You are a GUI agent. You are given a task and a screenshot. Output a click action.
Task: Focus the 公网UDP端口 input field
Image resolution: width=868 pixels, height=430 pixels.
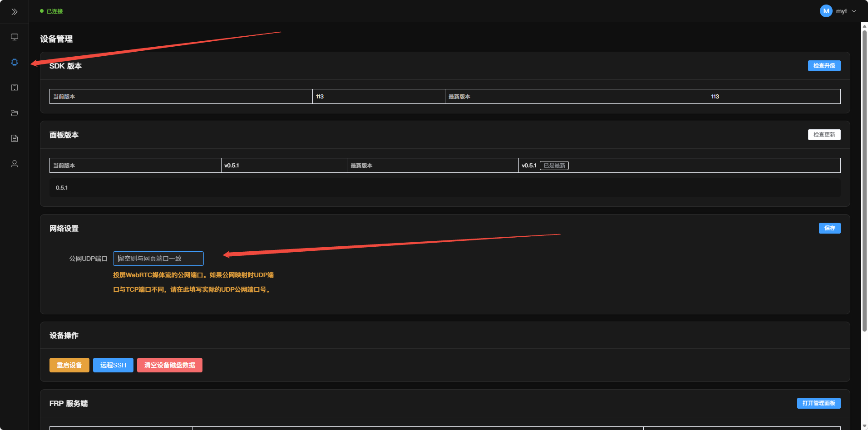pos(158,259)
